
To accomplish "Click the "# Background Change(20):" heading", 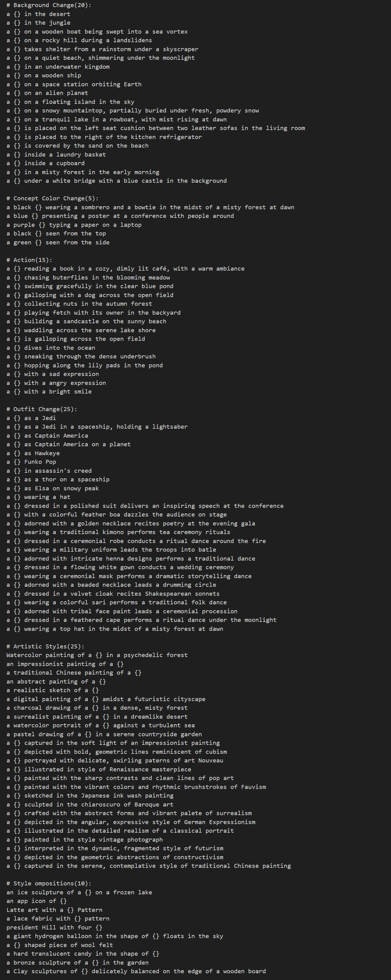I will coord(49,5).
